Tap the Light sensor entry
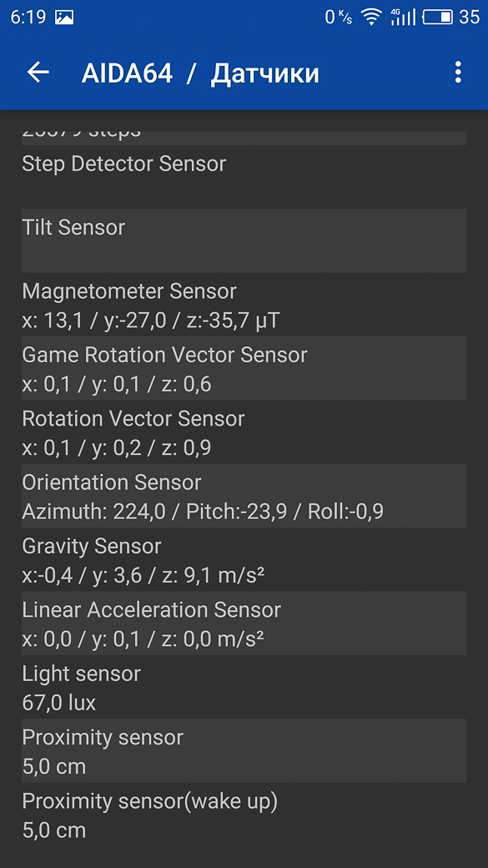Image resolution: width=488 pixels, height=868 pixels. tap(244, 686)
